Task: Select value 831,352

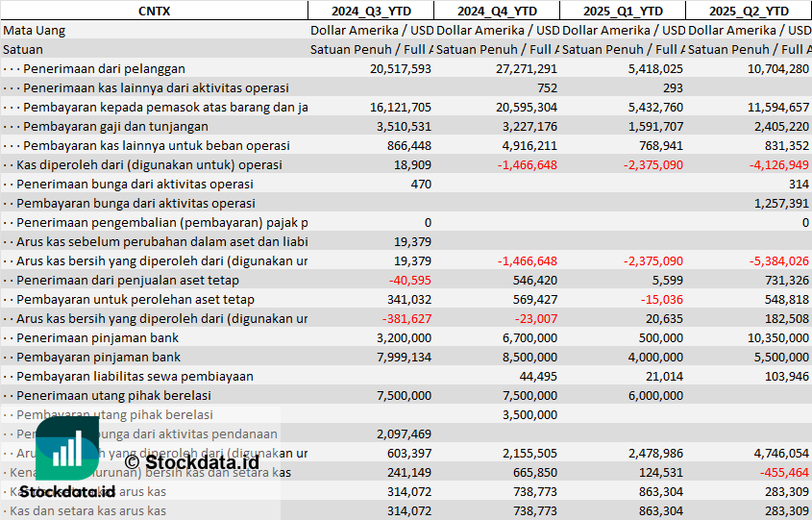Action: click(787, 145)
